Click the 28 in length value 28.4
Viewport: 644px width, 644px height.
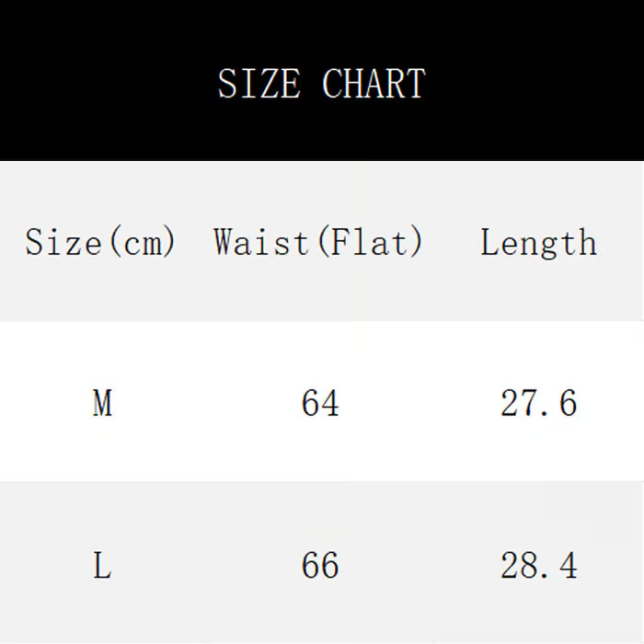point(520,565)
